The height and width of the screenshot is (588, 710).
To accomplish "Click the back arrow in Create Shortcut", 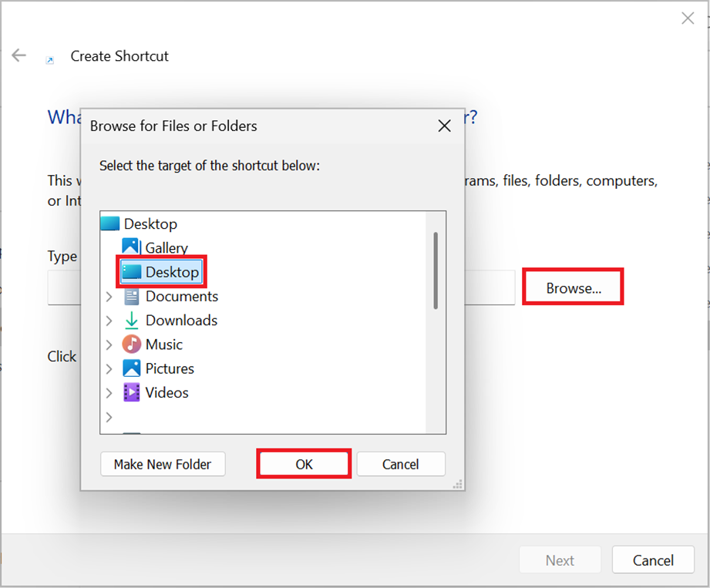I will [x=19, y=55].
